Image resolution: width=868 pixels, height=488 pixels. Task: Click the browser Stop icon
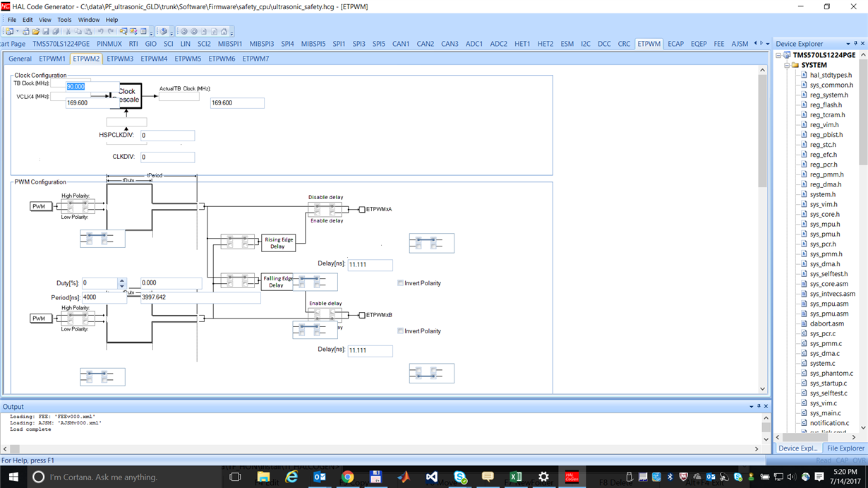coord(204,31)
